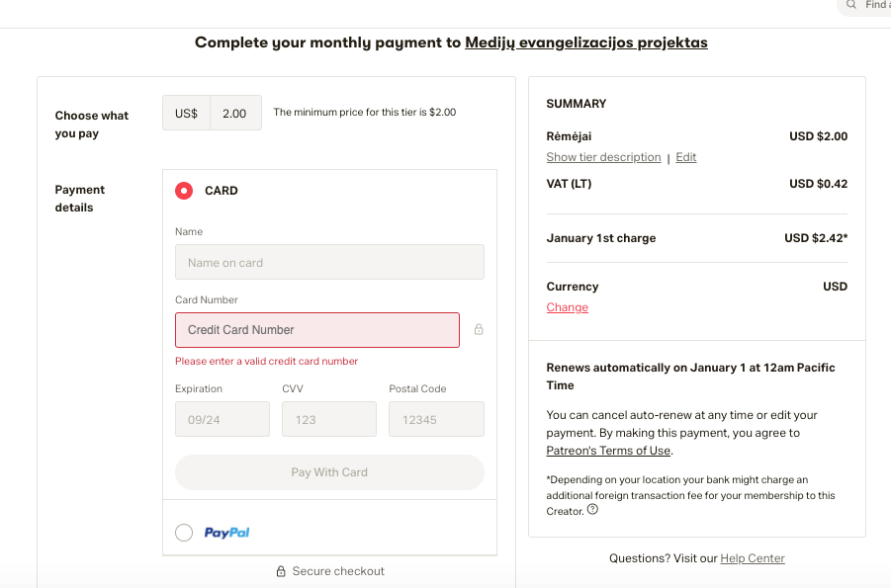This screenshot has width=891, height=588.
Task: Focus the Credit Card Number field
Action: coord(317,330)
